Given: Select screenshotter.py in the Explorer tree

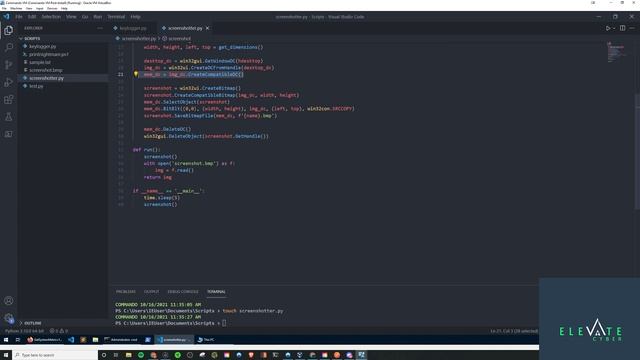Looking at the screenshot, I should (46, 78).
